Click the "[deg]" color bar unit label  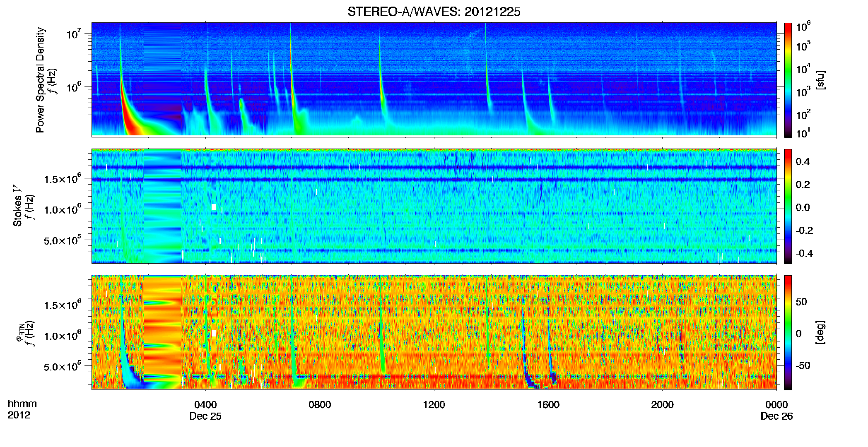(820, 332)
